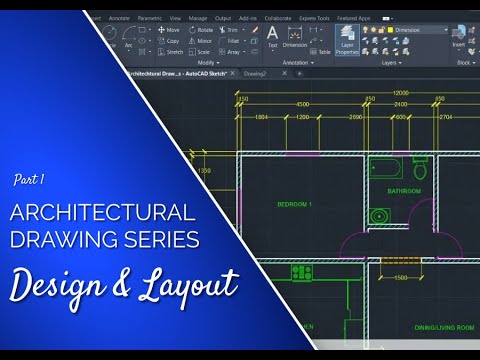The image size is (480, 360).
Task: Click the Hatch tool icon
Action: coord(142,52)
